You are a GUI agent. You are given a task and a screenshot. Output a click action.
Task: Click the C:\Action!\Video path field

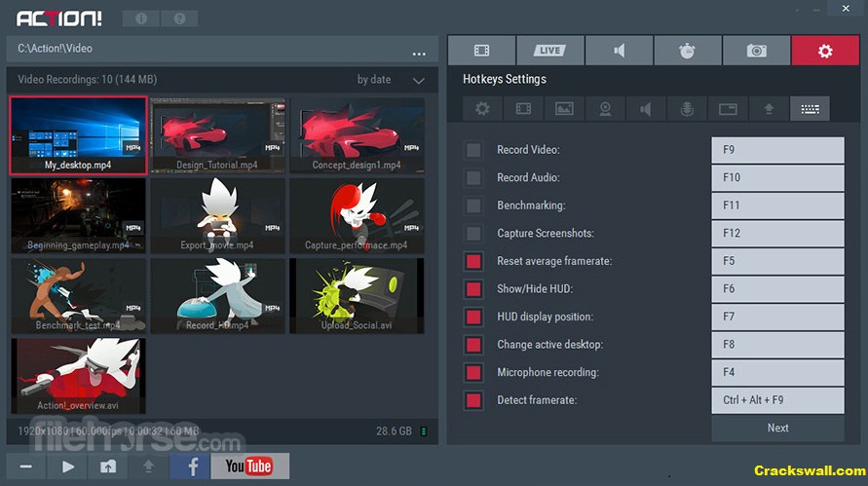(x=222, y=49)
